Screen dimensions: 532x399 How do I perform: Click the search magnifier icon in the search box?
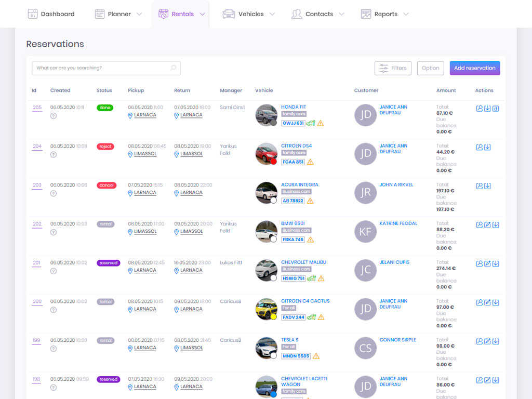pyautogui.click(x=174, y=68)
